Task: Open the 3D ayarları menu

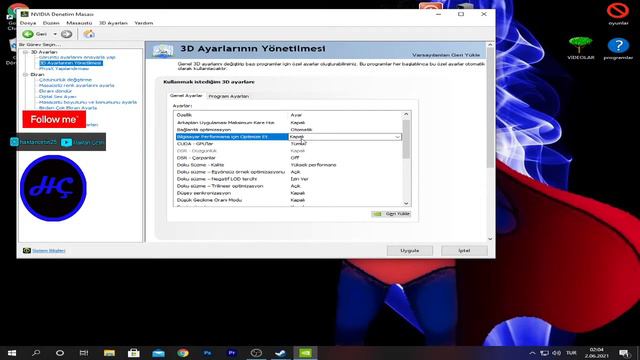Action: 113,23
